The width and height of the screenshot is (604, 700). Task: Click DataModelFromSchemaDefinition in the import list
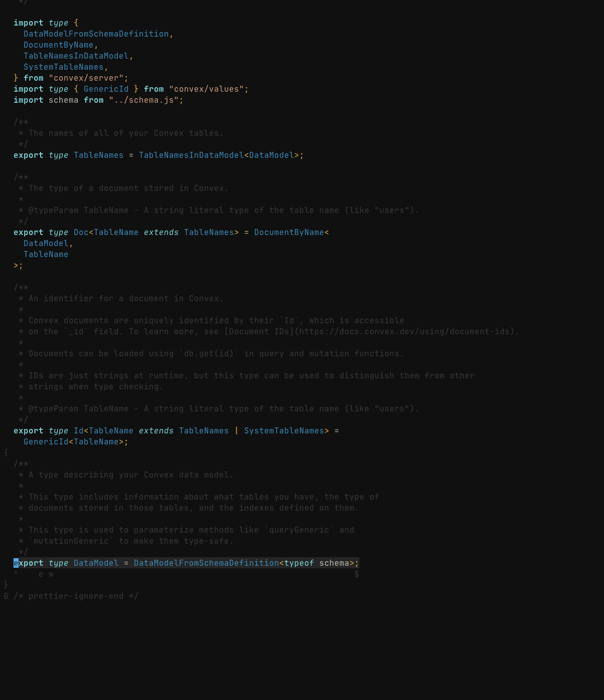(96, 34)
